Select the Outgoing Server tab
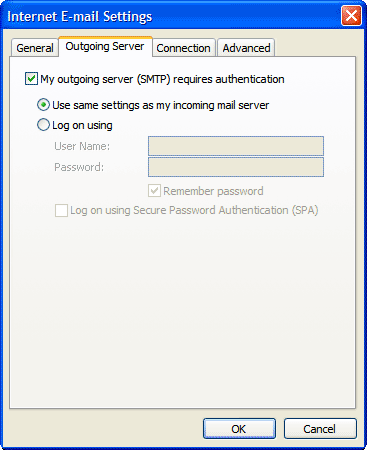Viewport: 367px width, 450px height. (105, 46)
